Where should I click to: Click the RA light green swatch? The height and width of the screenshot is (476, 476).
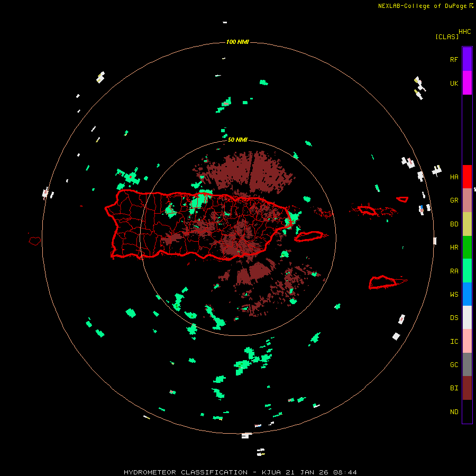(467, 271)
